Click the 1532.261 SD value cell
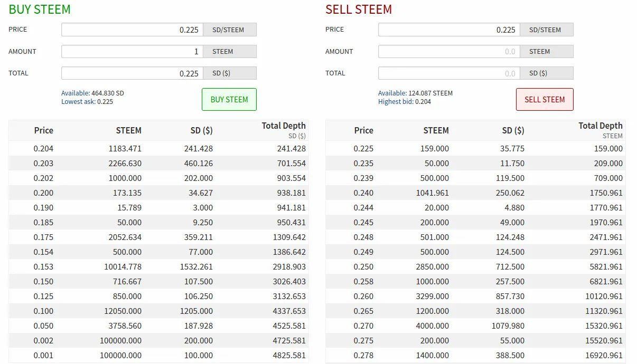 point(196,267)
